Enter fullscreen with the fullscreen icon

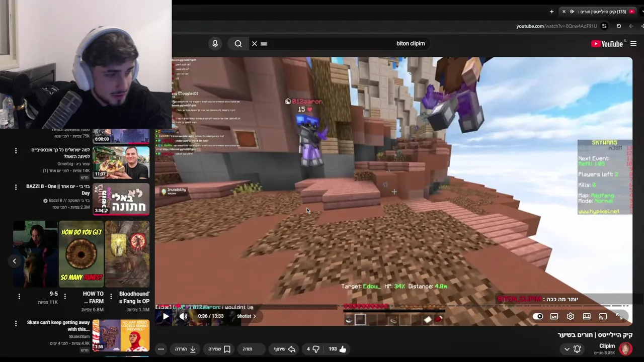tap(619, 316)
